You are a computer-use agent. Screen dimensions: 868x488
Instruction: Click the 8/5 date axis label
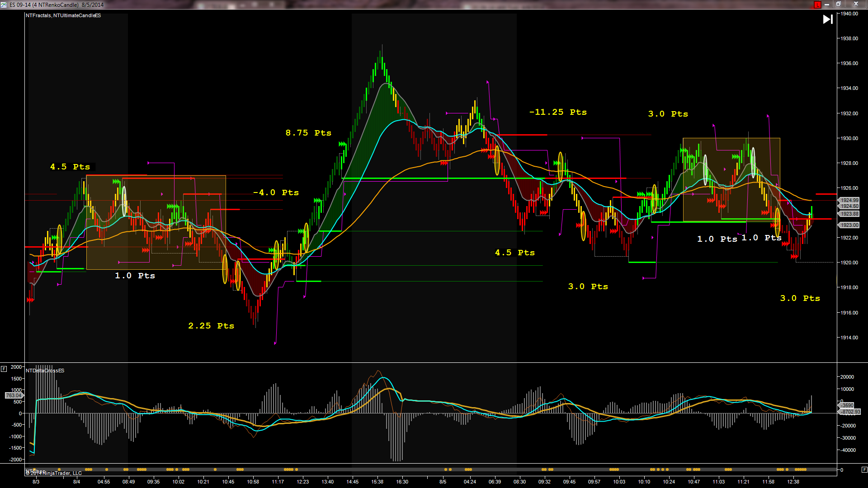(x=443, y=482)
